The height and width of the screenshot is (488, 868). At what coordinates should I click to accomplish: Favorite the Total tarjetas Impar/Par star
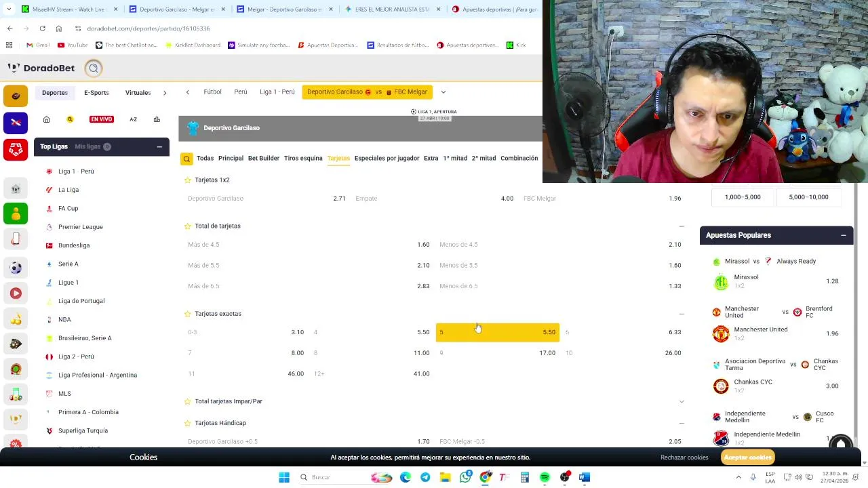pyautogui.click(x=188, y=401)
